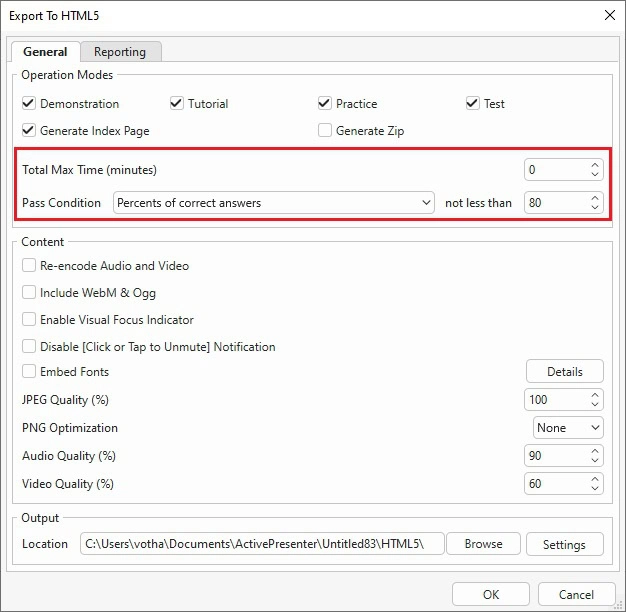Screen dimensions: 626x612
Task: Open Embed Fonts Details button
Action: click(565, 371)
